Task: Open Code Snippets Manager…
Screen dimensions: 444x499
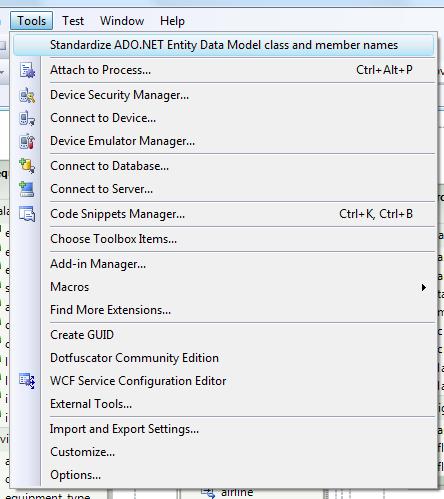Action: [x=224, y=214]
